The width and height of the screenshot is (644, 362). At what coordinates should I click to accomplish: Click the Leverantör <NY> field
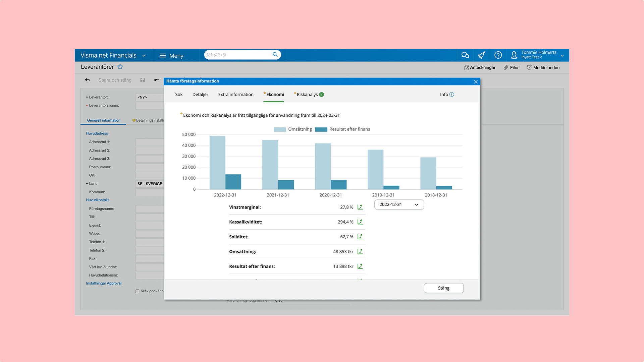[150, 97]
